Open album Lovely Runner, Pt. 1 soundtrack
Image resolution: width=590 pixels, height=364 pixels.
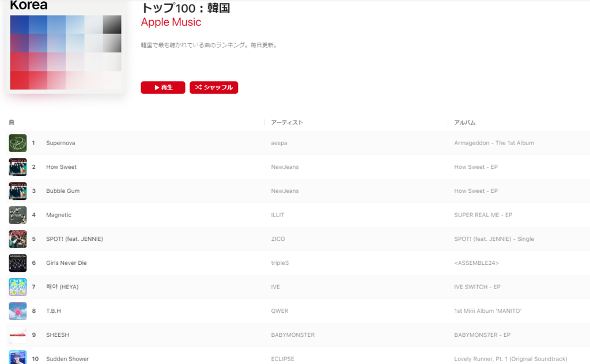pyautogui.click(x=510, y=359)
